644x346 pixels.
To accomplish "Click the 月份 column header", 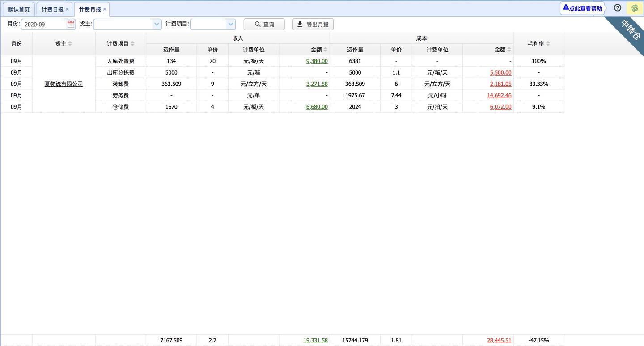I will click(x=17, y=44).
